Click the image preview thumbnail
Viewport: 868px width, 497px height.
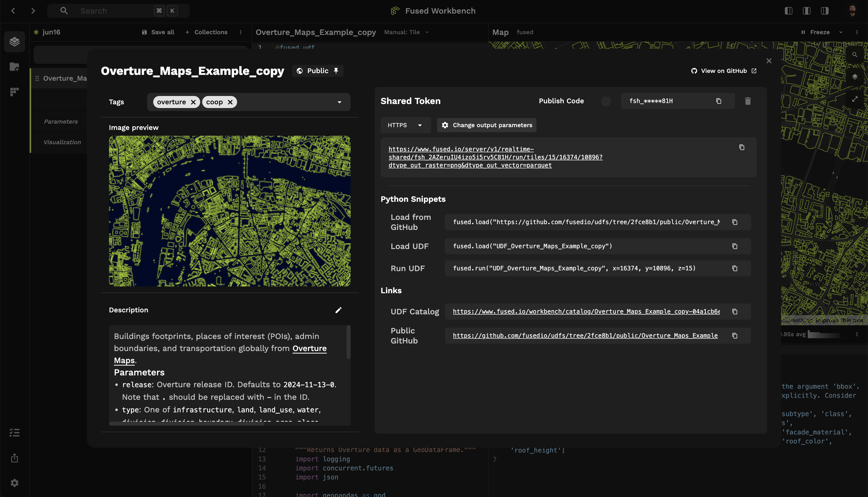coord(230,211)
